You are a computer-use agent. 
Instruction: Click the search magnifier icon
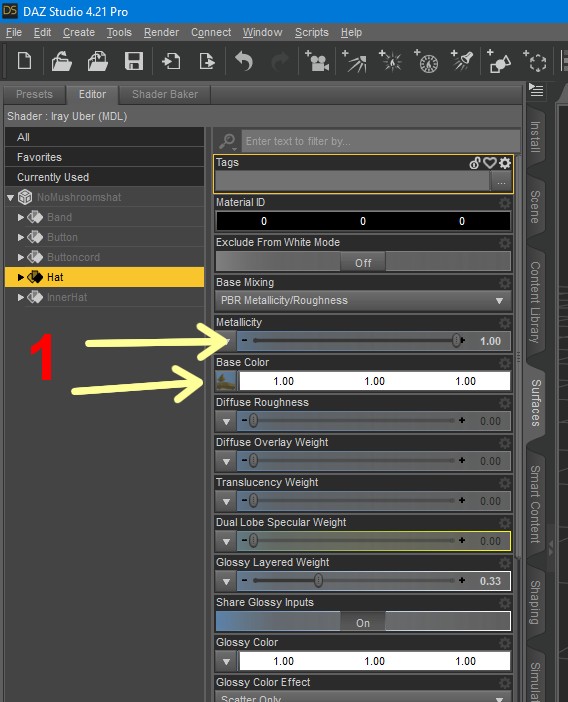(x=227, y=141)
